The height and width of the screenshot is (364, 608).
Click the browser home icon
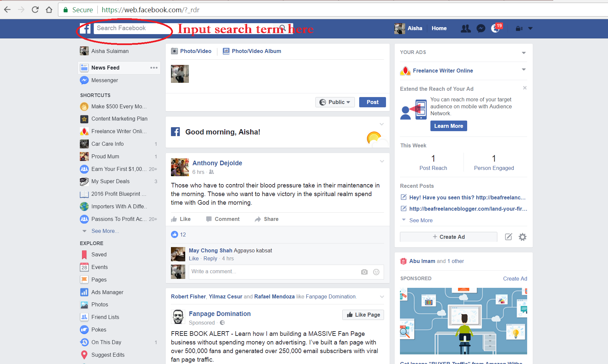[x=49, y=10]
